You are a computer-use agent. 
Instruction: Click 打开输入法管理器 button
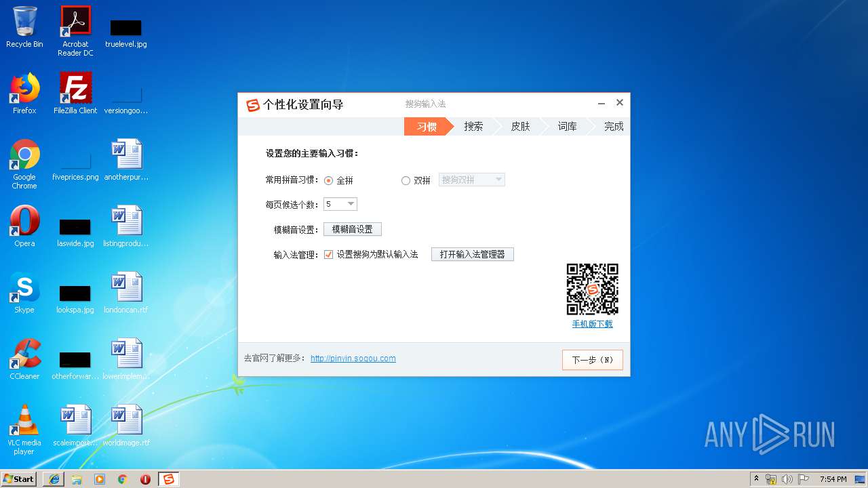(473, 254)
